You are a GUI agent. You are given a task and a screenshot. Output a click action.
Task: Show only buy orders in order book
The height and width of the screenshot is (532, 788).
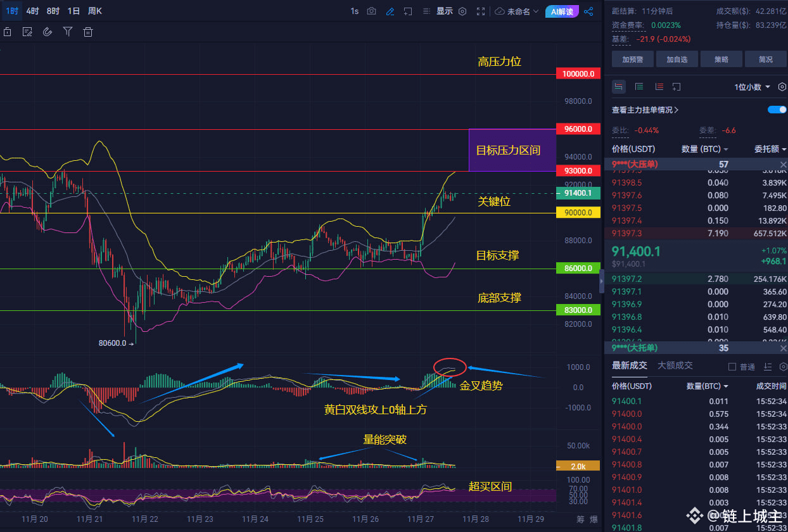pos(639,87)
